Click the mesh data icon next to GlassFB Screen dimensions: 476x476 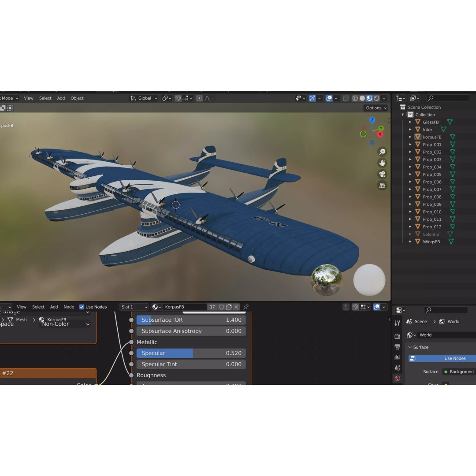tap(450, 122)
